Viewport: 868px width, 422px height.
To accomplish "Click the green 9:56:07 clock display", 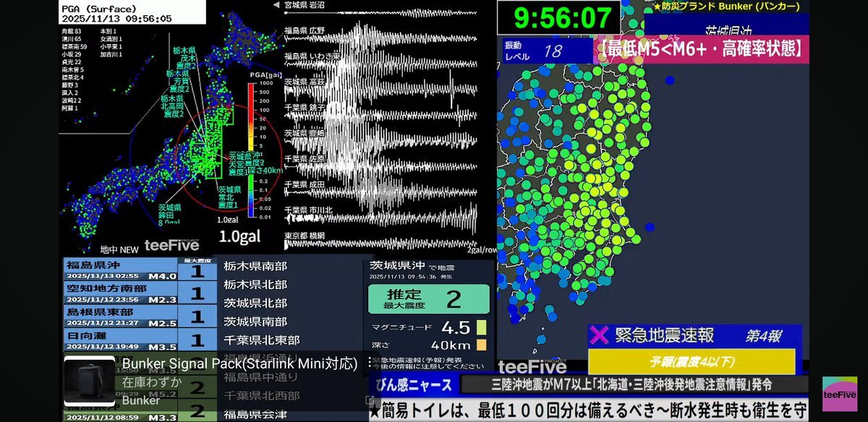I will tap(557, 15).
